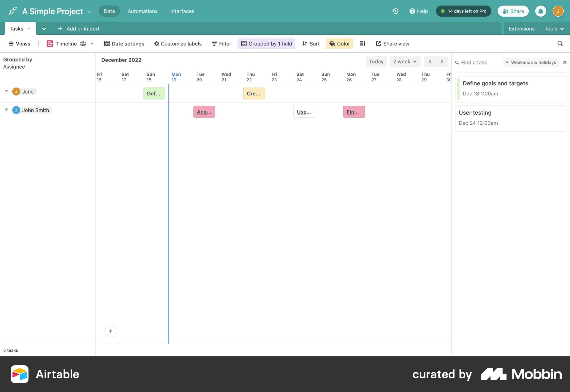570x392 pixels.
Task: Click the Today button
Action: coord(376,61)
